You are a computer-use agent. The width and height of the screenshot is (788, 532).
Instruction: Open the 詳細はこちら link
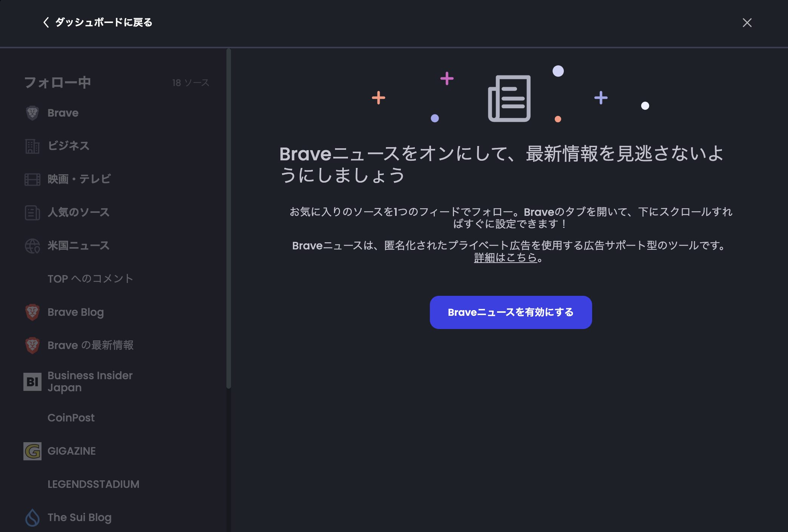505,258
